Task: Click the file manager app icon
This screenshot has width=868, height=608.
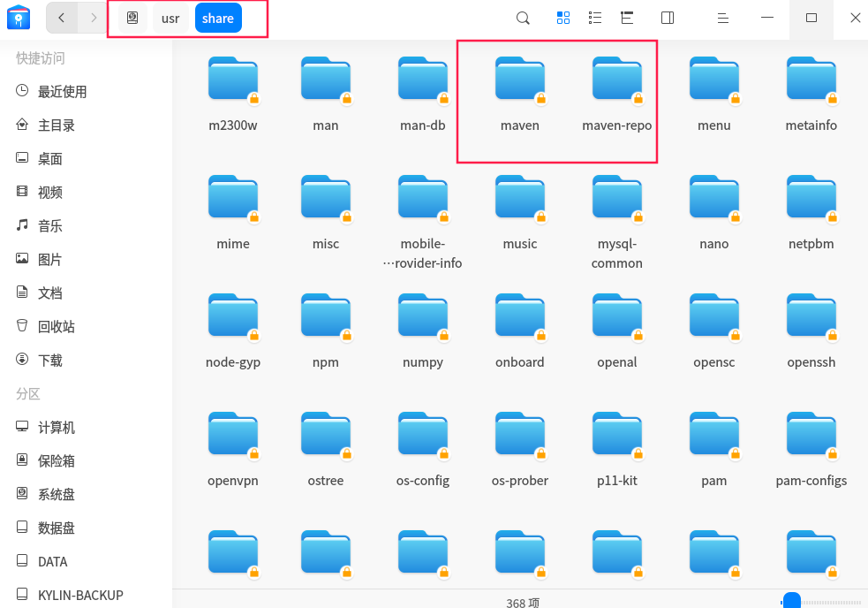Action: click(x=19, y=17)
